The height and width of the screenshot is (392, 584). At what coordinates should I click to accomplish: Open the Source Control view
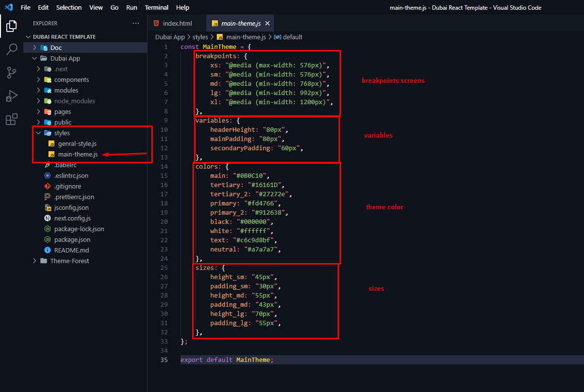pyautogui.click(x=12, y=73)
